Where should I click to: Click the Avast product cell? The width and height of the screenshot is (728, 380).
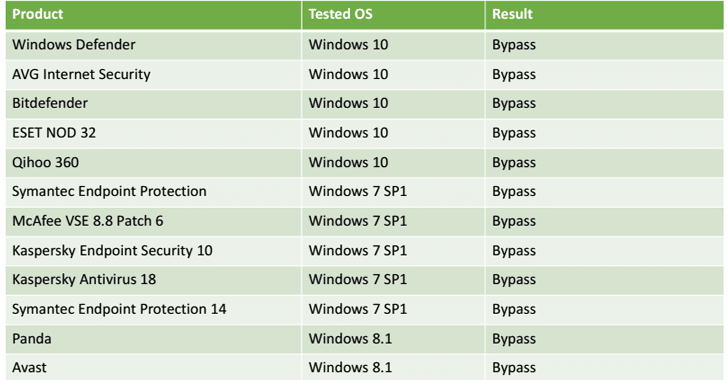coord(154,367)
